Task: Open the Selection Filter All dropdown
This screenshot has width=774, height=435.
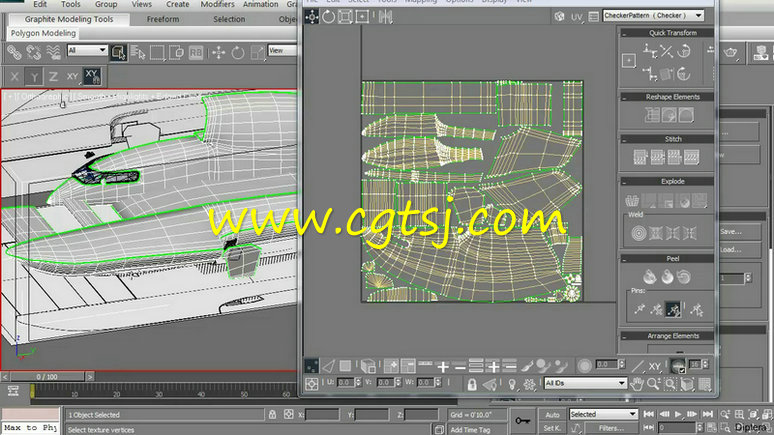Action: 87,50
